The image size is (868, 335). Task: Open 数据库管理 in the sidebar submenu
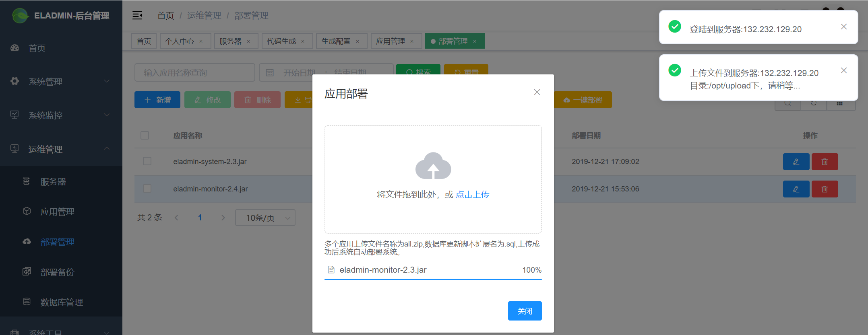tap(61, 302)
